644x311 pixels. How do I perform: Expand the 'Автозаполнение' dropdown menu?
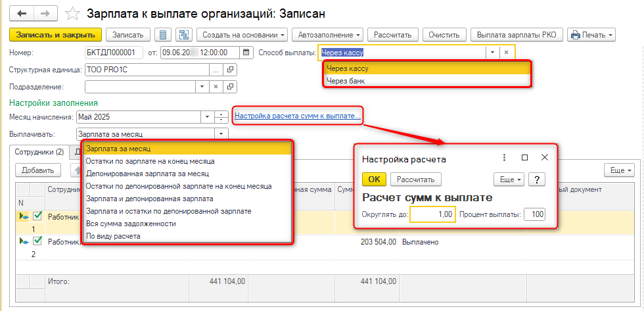pyautogui.click(x=330, y=34)
